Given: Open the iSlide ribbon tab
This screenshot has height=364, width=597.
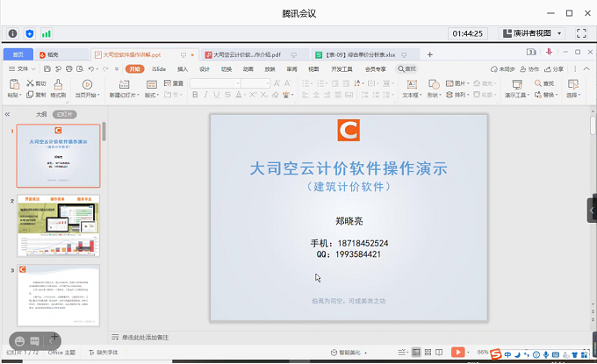Looking at the screenshot, I should pyautogui.click(x=159, y=68).
